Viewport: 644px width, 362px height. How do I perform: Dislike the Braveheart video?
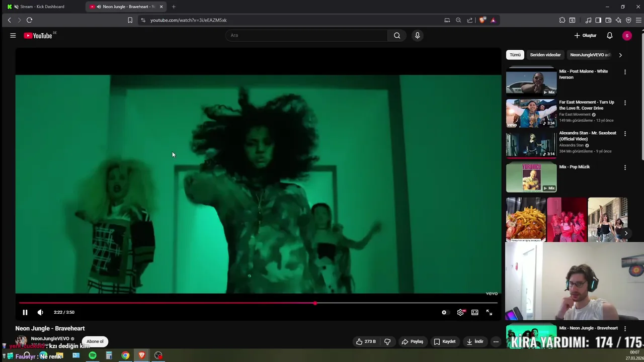(387, 341)
